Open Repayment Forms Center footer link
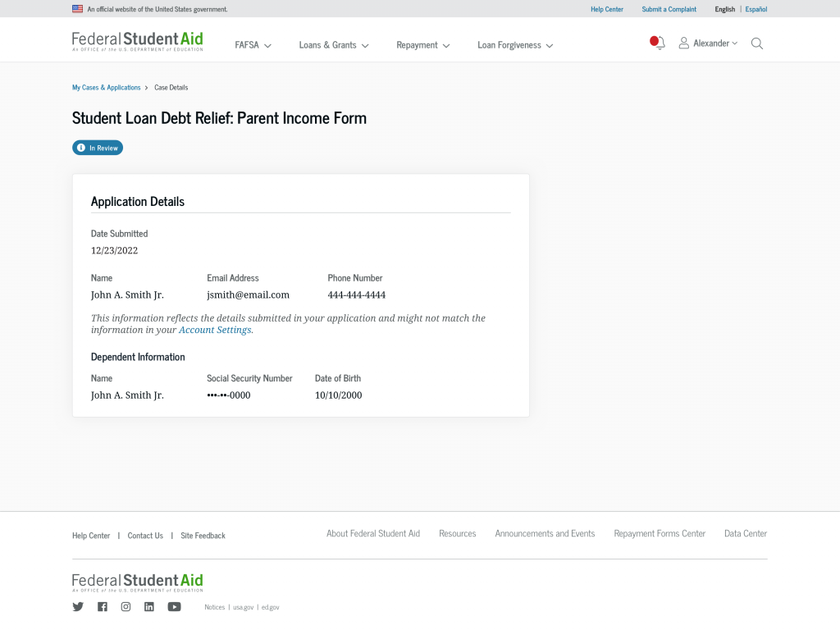 [x=660, y=533]
